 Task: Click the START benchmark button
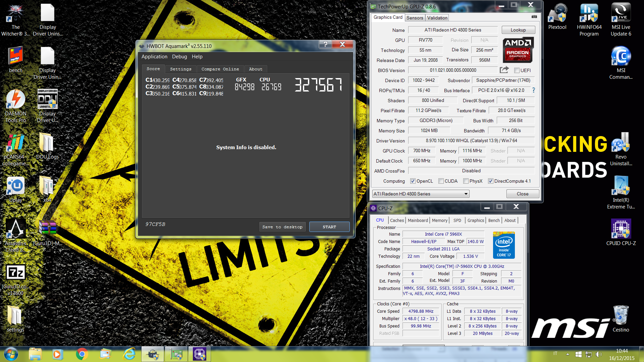pos(329,227)
